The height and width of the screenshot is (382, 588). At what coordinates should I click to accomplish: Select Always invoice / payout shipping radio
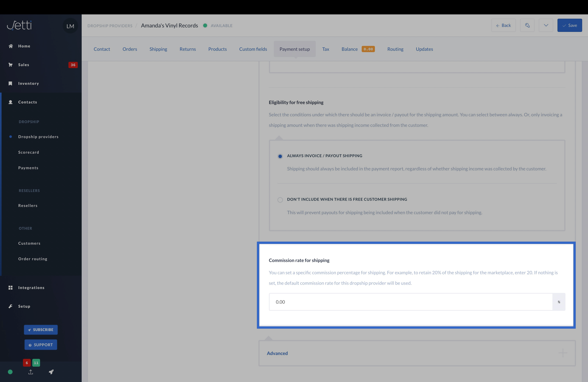(x=280, y=156)
